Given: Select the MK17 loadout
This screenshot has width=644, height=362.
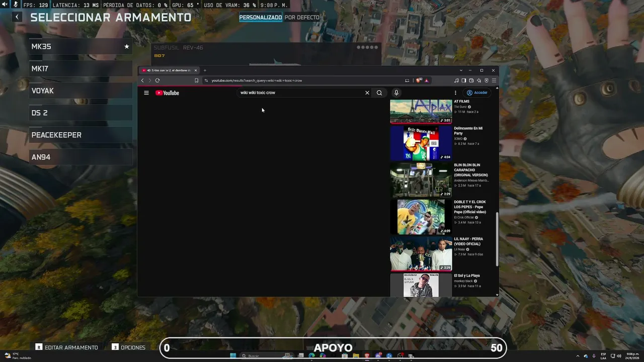Looking at the screenshot, I should click(80, 68).
